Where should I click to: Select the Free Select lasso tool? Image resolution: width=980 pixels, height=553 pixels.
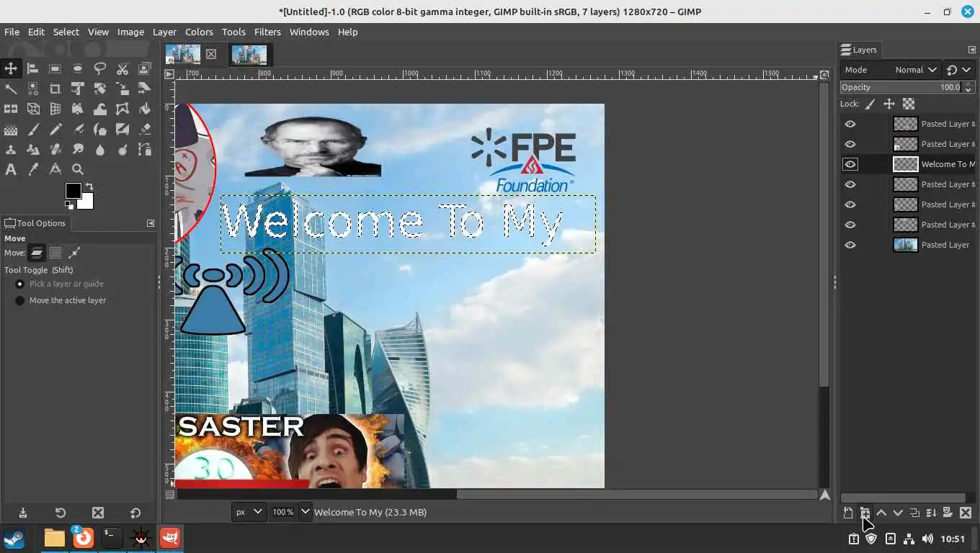[99, 68]
